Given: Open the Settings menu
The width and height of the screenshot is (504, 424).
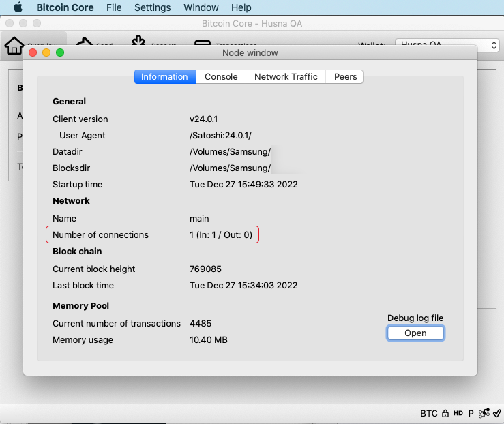Looking at the screenshot, I should [152, 7].
